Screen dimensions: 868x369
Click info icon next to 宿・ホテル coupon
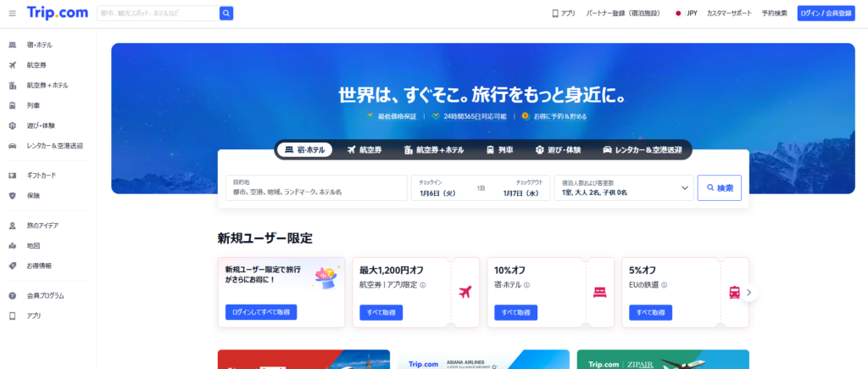526,285
